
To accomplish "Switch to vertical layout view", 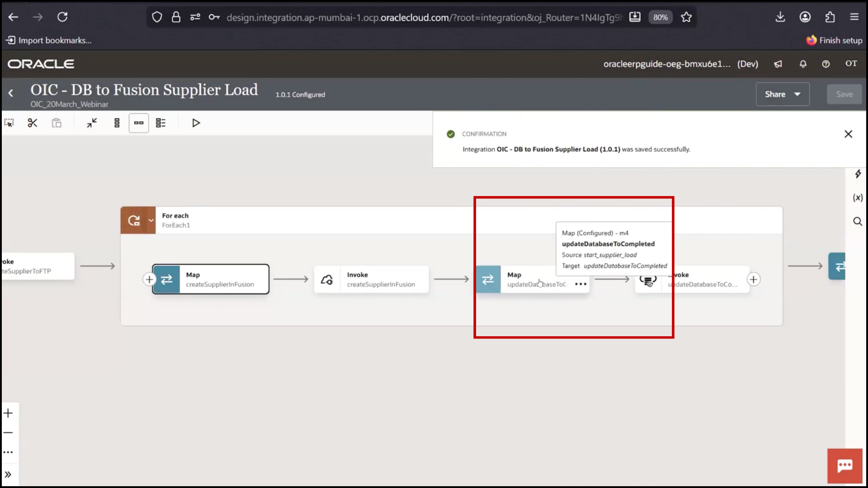I will pyautogui.click(x=117, y=123).
